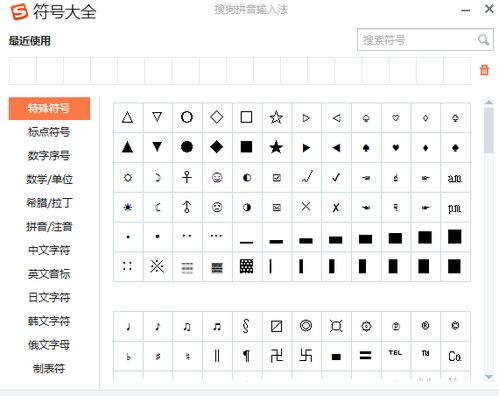Open the 英文音标 category
The height and width of the screenshot is (396, 499).
pyautogui.click(x=49, y=274)
